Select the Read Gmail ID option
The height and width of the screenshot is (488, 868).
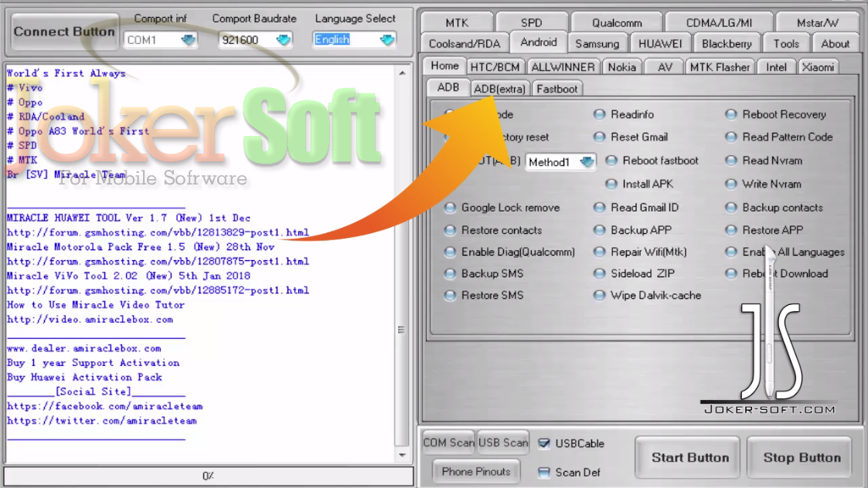[636, 208]
